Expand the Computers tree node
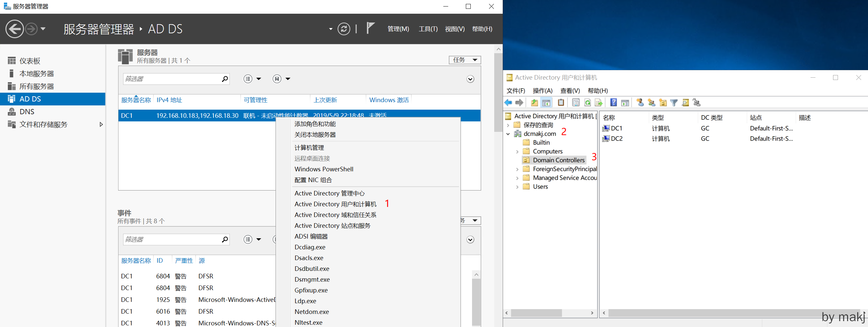Image resolution: width=868 pixels, height=327 pixels. click(517, 151)
